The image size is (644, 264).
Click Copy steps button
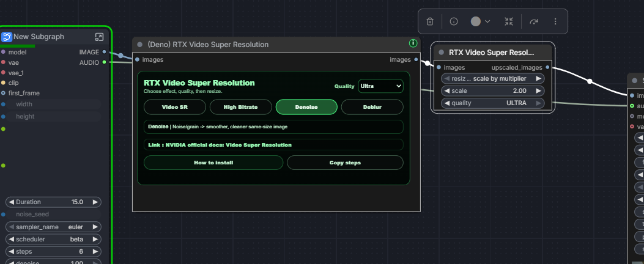[x=345, y=163]
